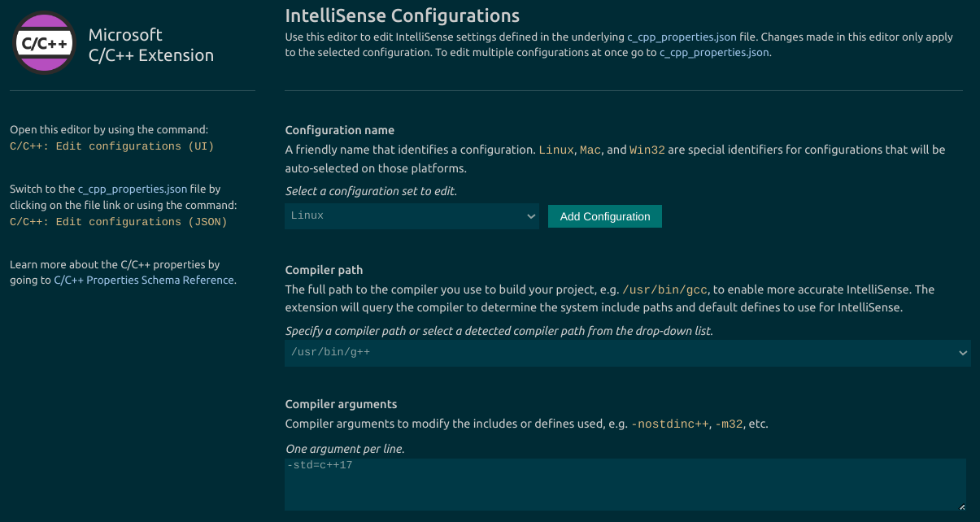980x522 pixels.
Task: Expand the compiler path drop-down arrow
Action: tap(963, 353)
